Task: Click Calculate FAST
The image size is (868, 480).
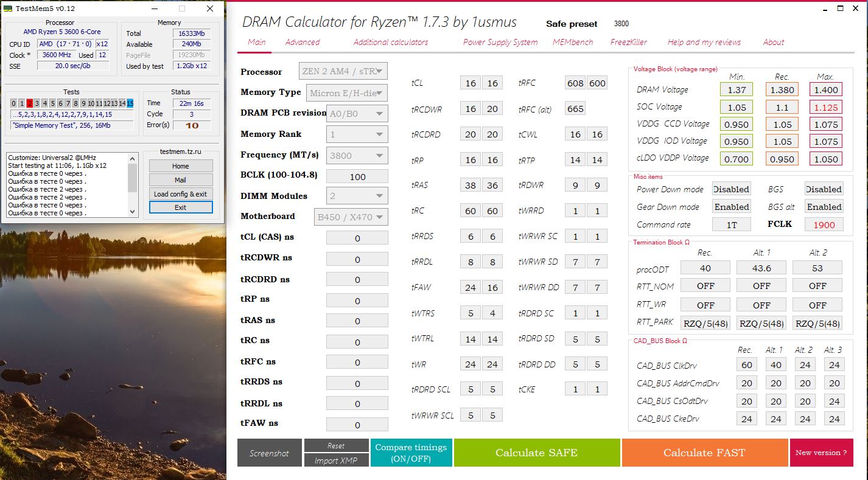Action: coord(704,453)
